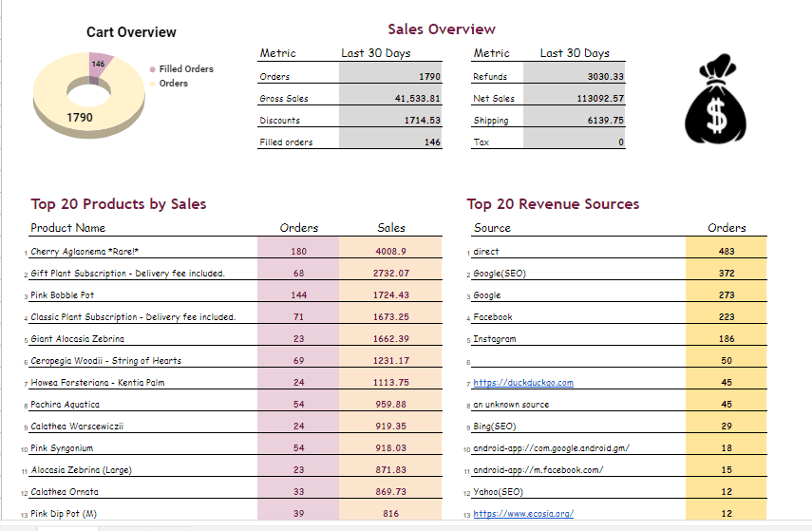
Task: Select the Refunds value 3030.33
Action: pos(575,73)
